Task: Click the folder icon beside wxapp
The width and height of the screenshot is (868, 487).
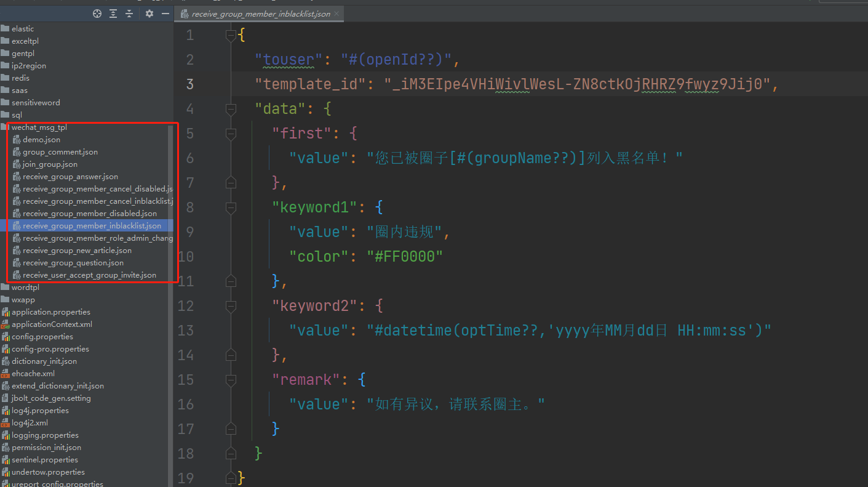Action: [5, 300]
